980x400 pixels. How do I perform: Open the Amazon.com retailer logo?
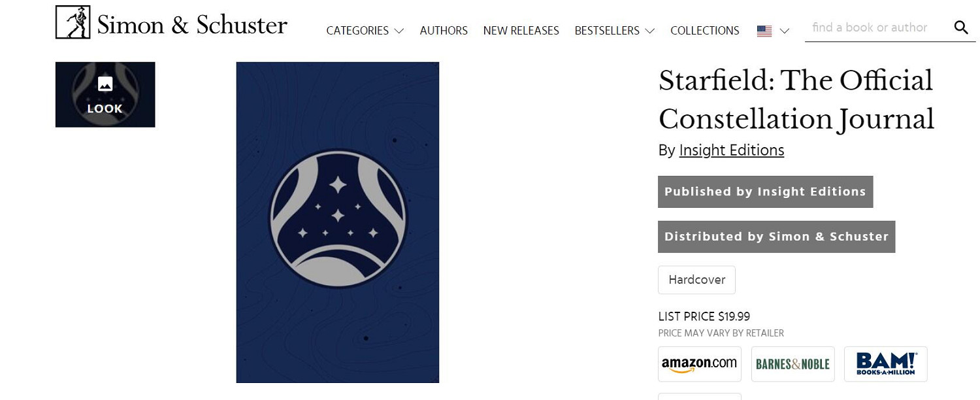coord(699,364)
